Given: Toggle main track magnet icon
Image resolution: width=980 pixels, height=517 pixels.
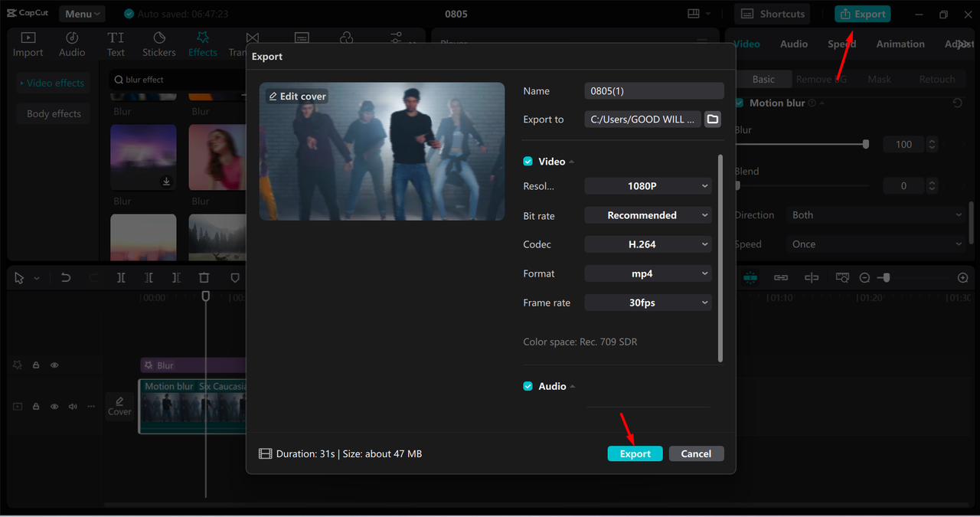Looking at the screenshot, I should pyautogui.click(x=750, y=277).
